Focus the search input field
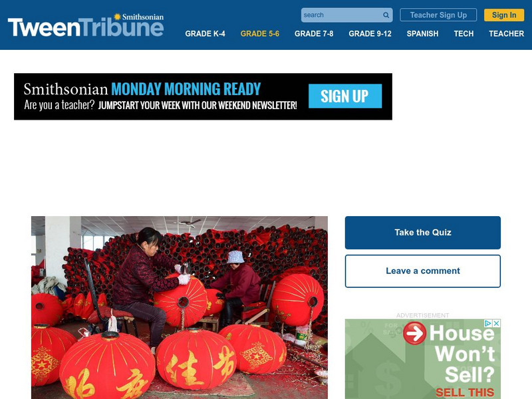Viewport: 532px width, 399px height. point(342,15)
